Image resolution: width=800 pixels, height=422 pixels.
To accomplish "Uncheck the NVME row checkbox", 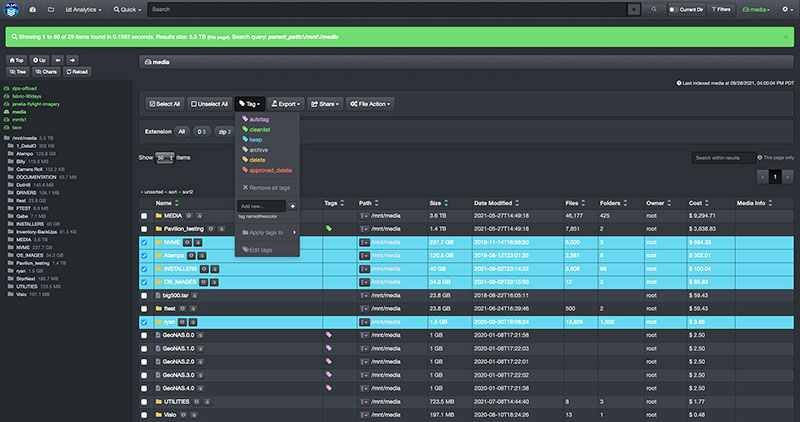I will coord(144,242).
